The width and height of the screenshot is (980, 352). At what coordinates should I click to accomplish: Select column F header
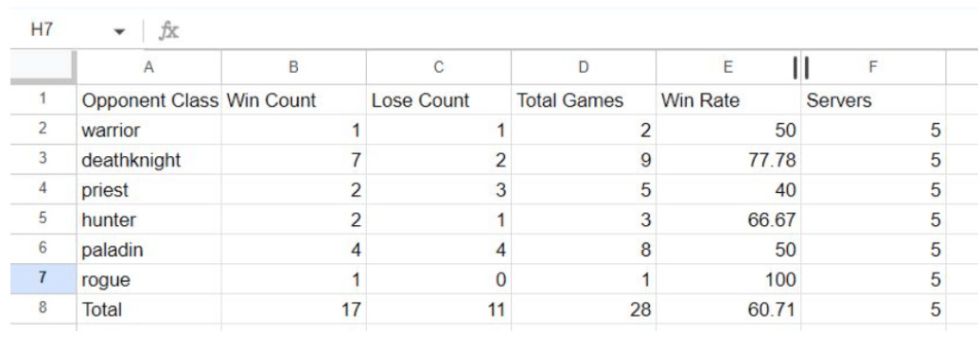coord(874,67)
